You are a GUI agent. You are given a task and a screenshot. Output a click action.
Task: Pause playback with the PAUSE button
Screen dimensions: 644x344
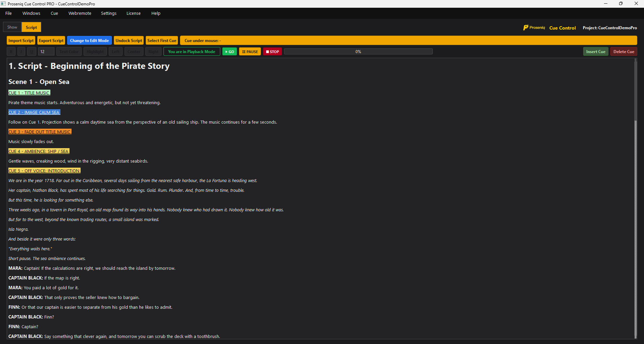250,51
